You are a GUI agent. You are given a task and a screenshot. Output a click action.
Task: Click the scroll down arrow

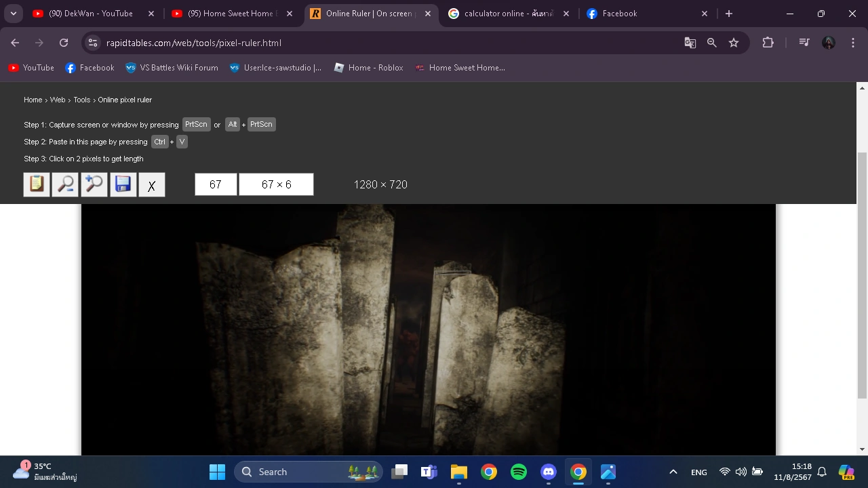(x=863, y=449)
